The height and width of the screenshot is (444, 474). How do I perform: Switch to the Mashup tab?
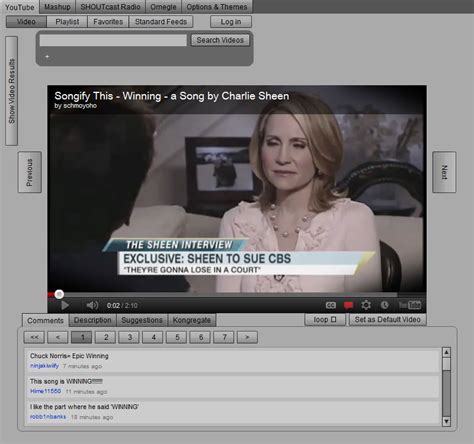(x=57, y=7)
